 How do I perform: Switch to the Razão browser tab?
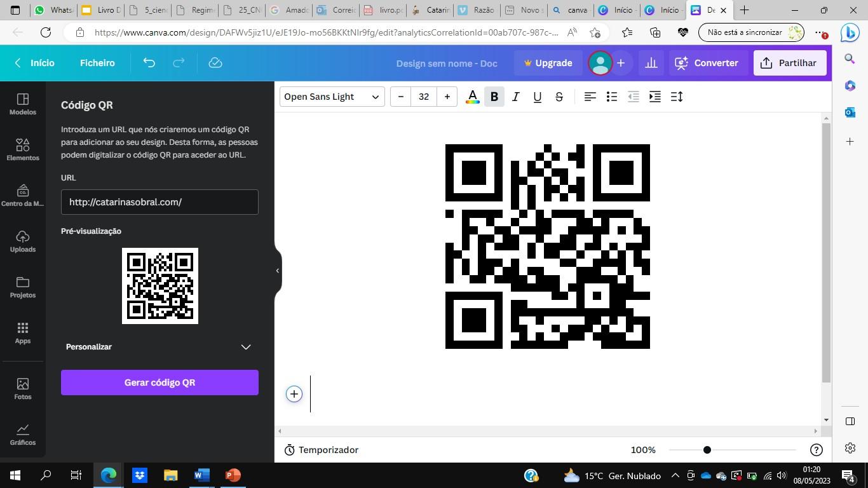coord(477,10)
